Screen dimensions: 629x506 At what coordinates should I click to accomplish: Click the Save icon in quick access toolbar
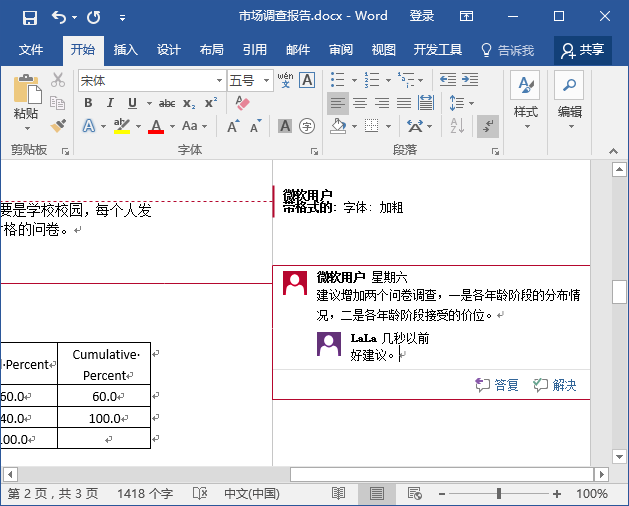click(30, 17)
